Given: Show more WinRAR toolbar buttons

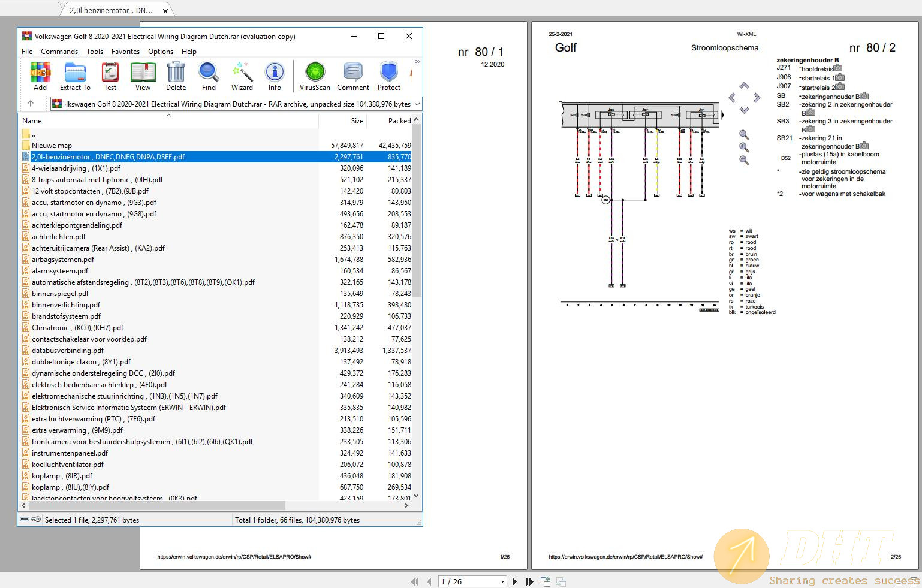Looking at the screenshot, I should (x=417, y=62).
